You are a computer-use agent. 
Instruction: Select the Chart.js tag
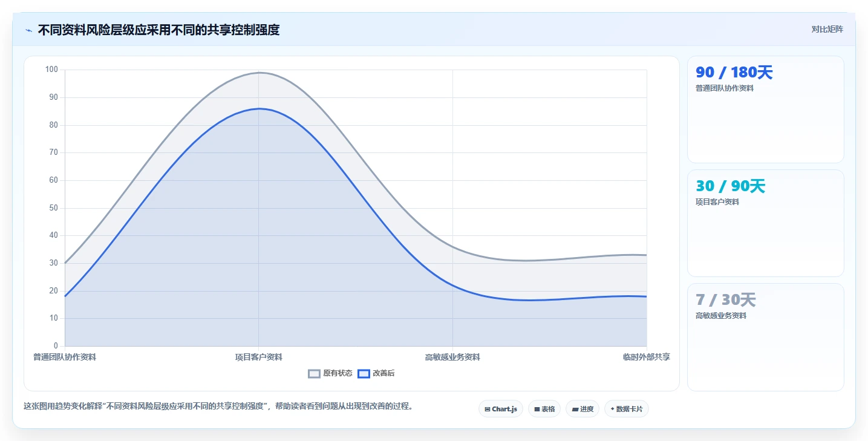pyautogui.click(x=501, y=409)
